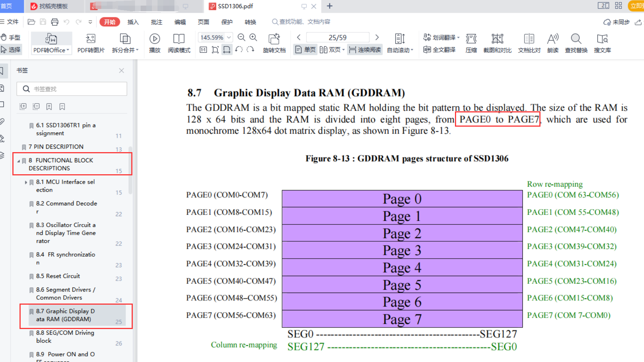Image resolution: width=644 pixels, height=362 pixels.
Task: Zoom out with the minus magnifier
Action: pos(242,37)
